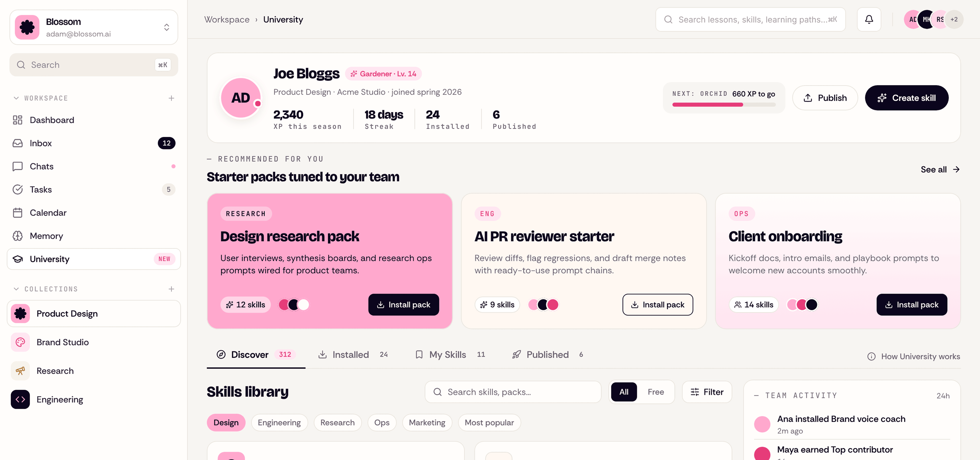Click the Calendar icon in sidebar
The image size is (980, 460).
click(17, 213)
